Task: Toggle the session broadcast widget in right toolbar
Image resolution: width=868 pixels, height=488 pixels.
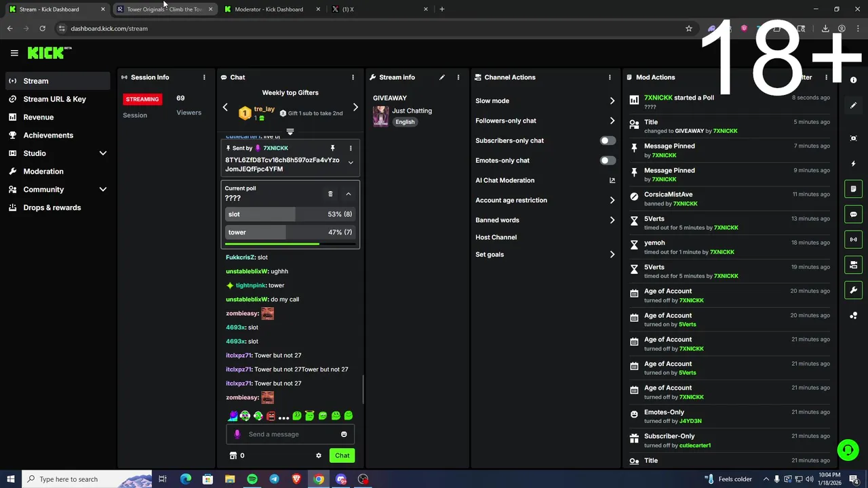Action: click(854, 239)
